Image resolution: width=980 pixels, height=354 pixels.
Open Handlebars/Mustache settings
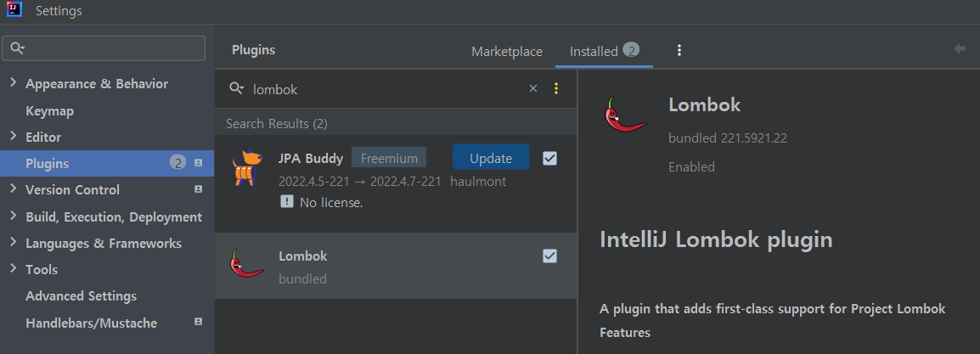91,323
